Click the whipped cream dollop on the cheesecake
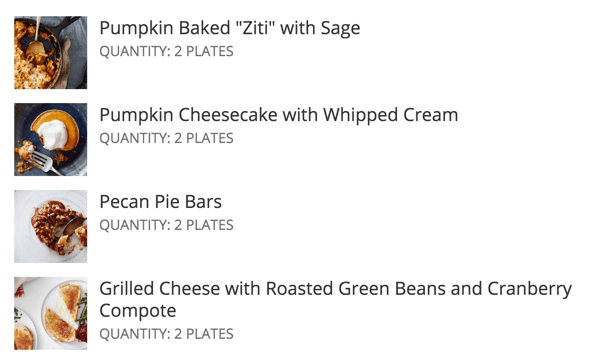The height and width of the screenshot is (362, 592). coord(53,134)
